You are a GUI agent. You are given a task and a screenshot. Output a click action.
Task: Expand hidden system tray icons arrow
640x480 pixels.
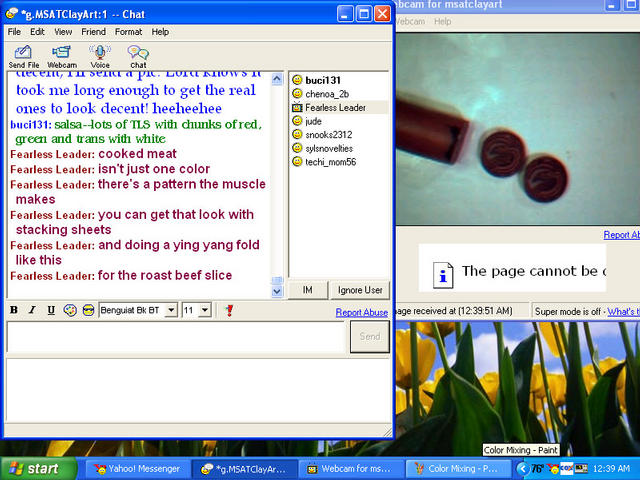(522, 469)
